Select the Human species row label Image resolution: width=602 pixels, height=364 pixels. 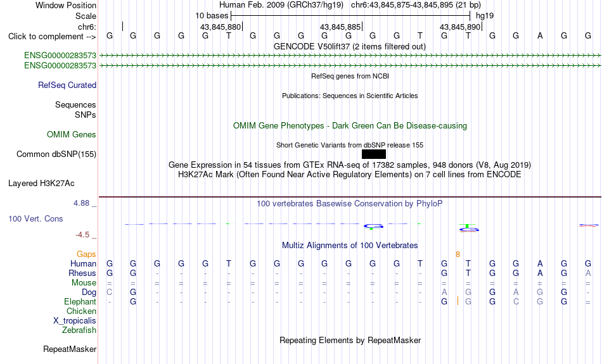point(83,263)
